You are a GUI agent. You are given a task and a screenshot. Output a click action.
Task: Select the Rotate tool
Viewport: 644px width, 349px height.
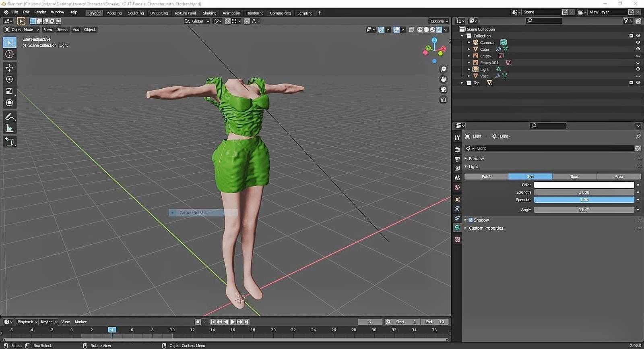[9, 79]
